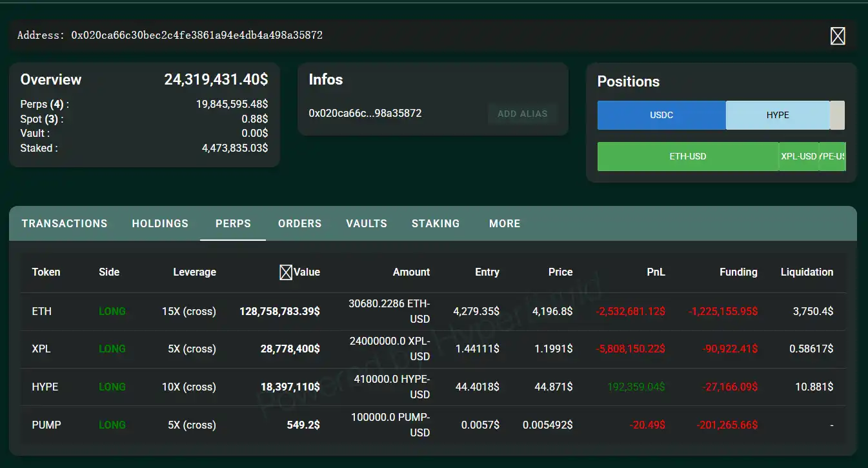This screenshot has width=868, height=468.
Task: Click the icon right of the address bar
Action: 837,36
